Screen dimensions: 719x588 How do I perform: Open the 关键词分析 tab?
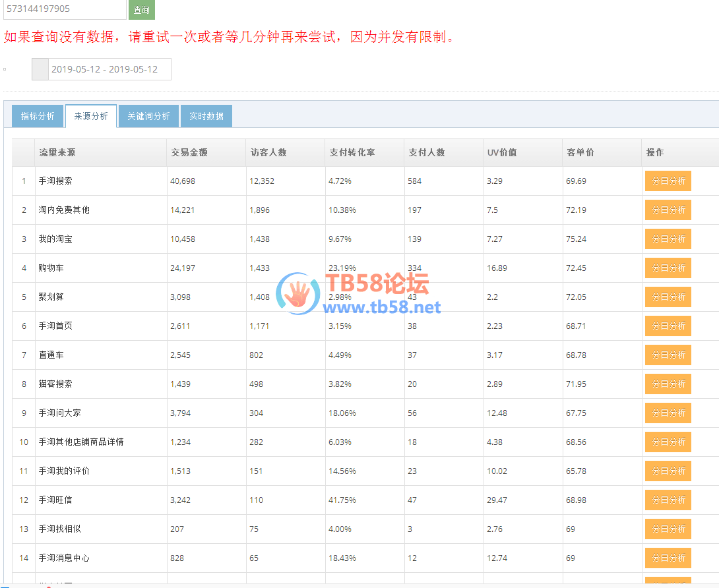(x=148, y=116)
